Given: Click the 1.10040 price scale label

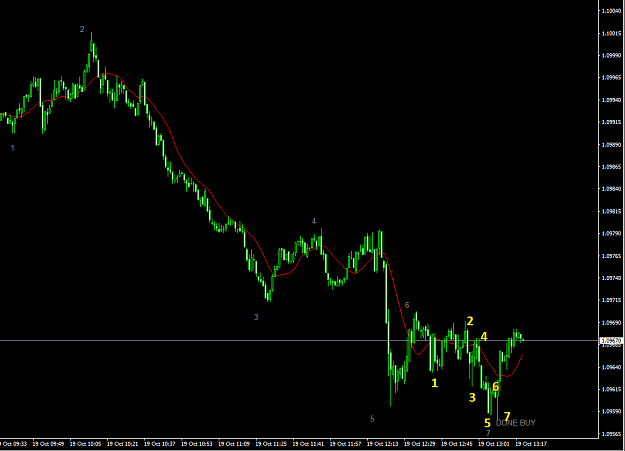Looking at the screenshot, I should [x=612, y=11].
